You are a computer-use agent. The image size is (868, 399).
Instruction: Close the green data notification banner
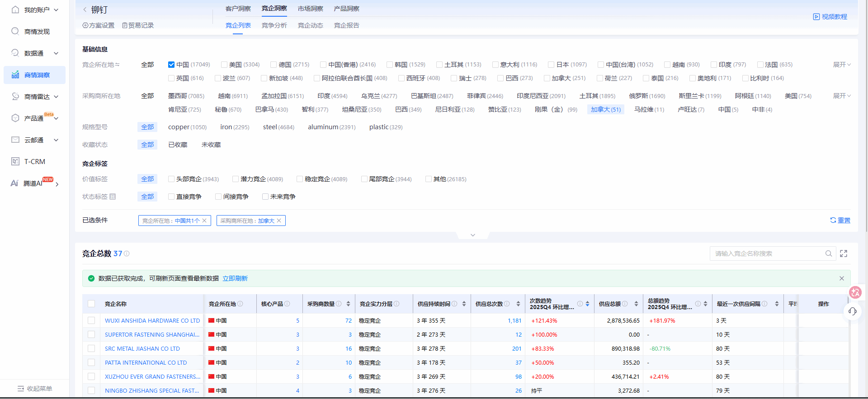coord(842,278)
